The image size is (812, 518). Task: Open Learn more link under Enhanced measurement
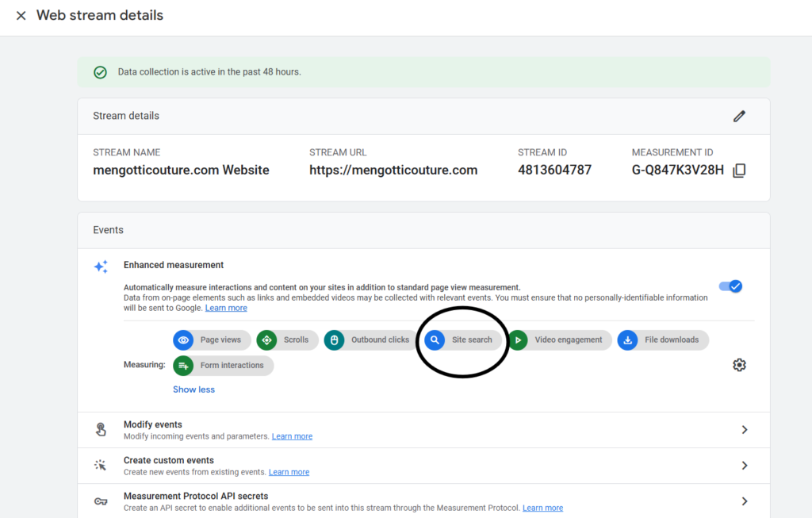click(226, 309)
